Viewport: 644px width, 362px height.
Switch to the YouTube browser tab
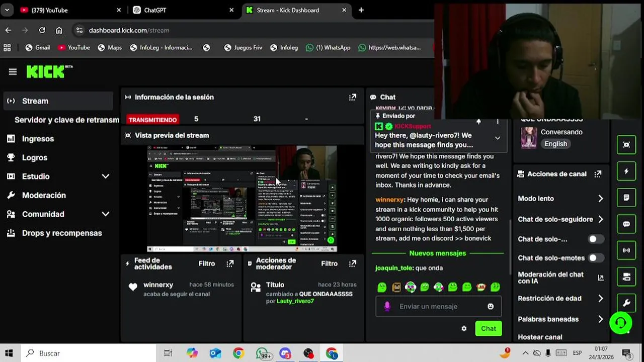coord(70,10)
